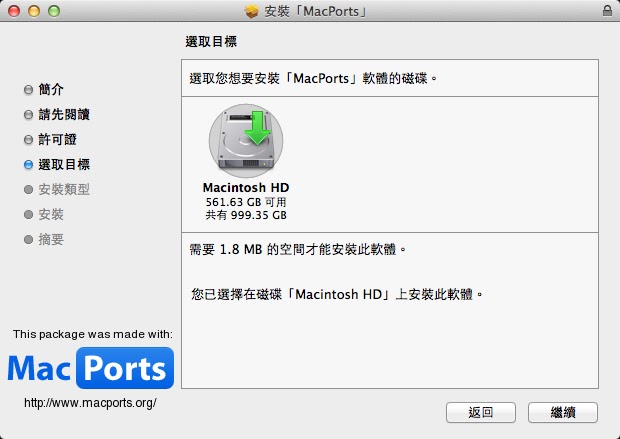Click the 安裝 step in sidebar

(51, 214)
